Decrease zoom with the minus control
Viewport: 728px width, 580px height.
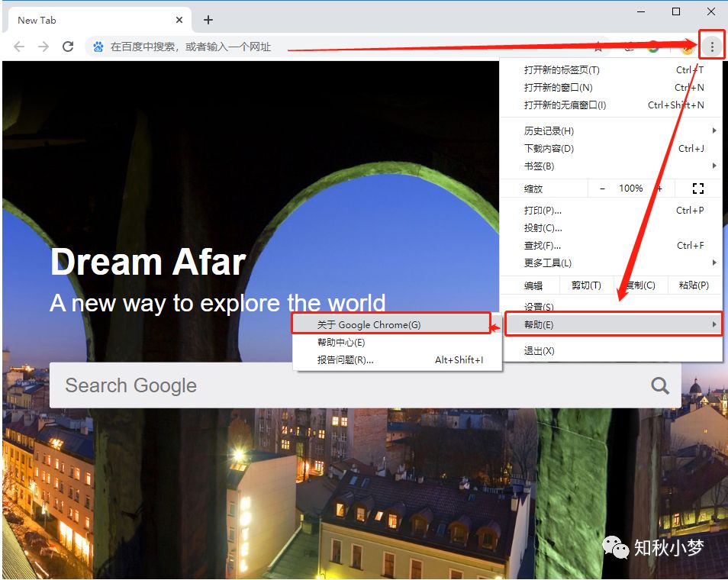[x=602, y=188]
